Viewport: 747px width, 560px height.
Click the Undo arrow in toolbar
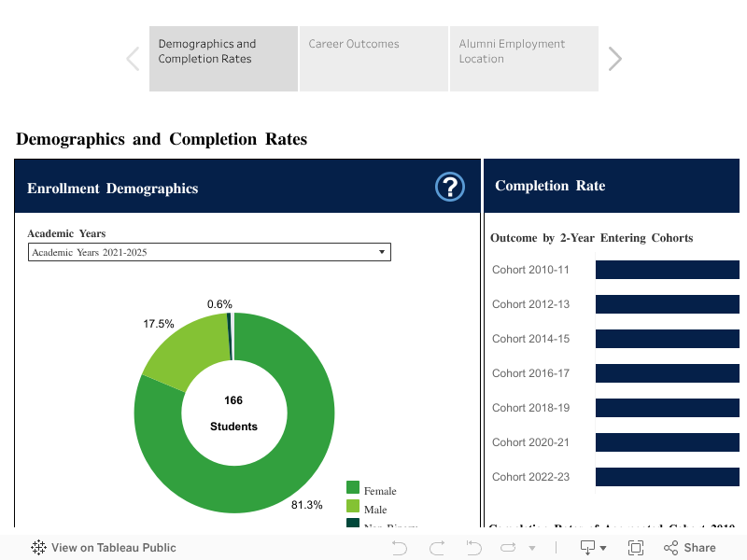[400, 548]
